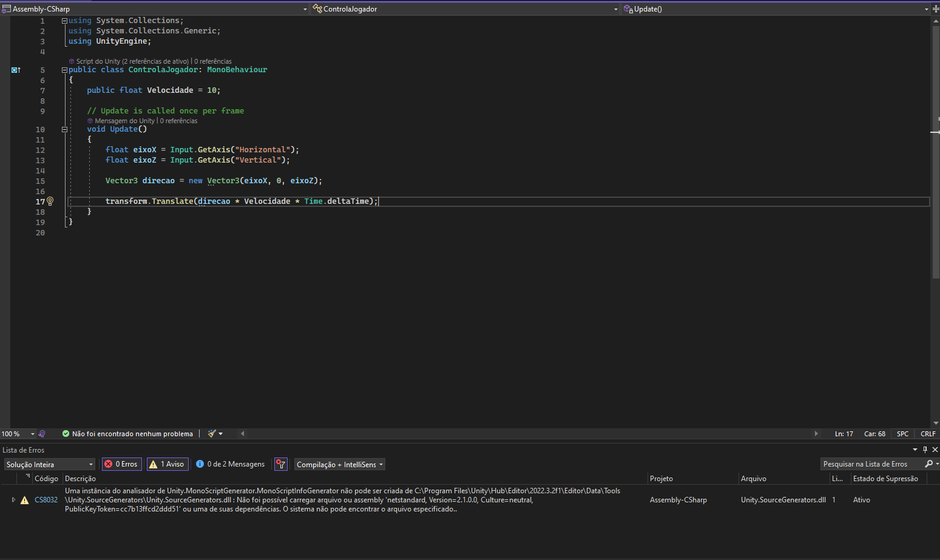The width and height of the screenshot is (940, 560).
Task: Click the line number 12 in margin
Action: coord(40,150)
